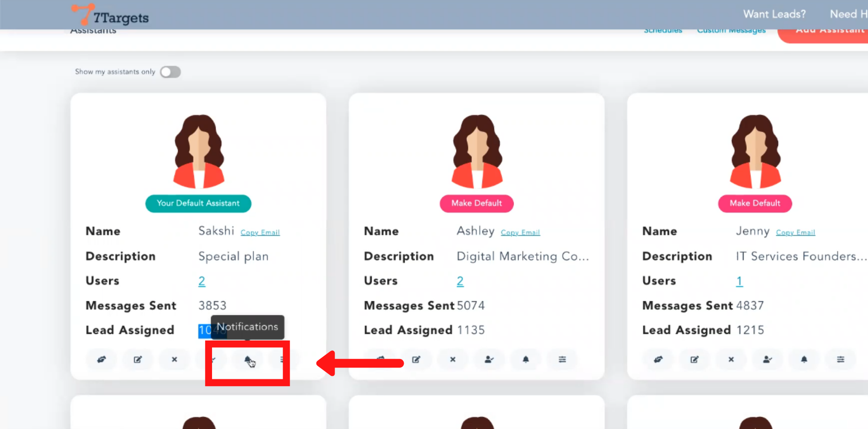Make Jenny the default assistant
This screenshot has height=429, width=868.
(755, 203)
